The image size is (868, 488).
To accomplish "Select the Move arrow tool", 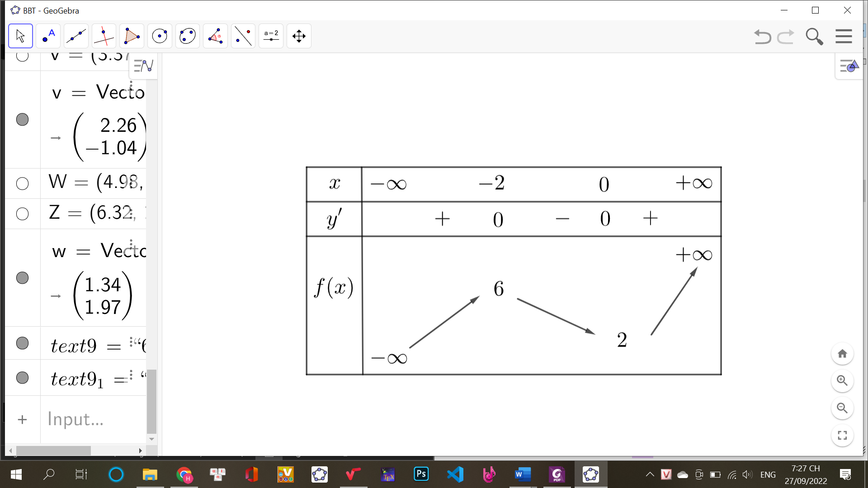I will pyautogui.click(x=20, y=36).
